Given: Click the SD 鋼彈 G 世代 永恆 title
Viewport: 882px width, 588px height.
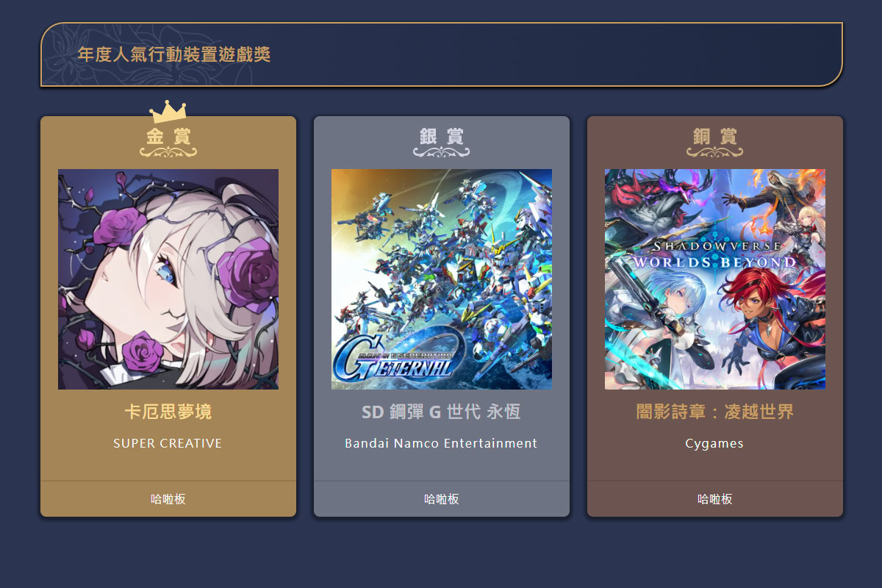Looking at the screenshot, I should (442, 412).
